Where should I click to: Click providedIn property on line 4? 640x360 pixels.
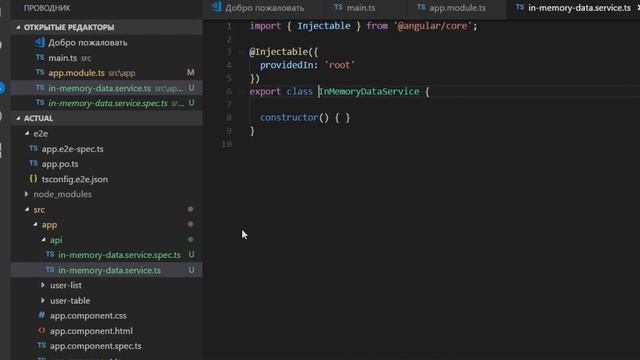286,65
